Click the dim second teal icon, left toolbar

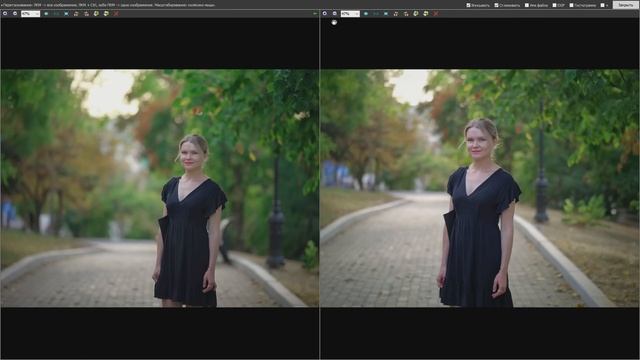(x=56, y=13)
